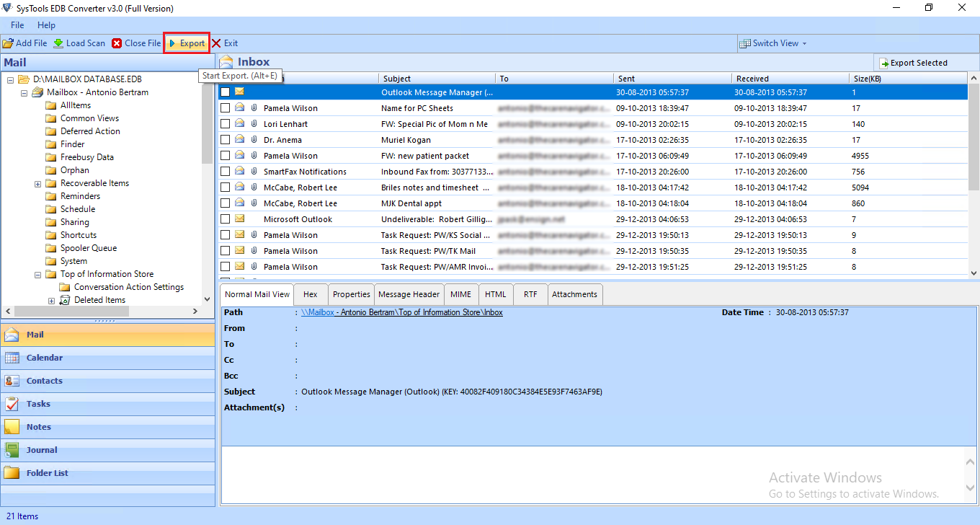Collapse the Mailbox - Antonio Bertram node

(24, 92)
